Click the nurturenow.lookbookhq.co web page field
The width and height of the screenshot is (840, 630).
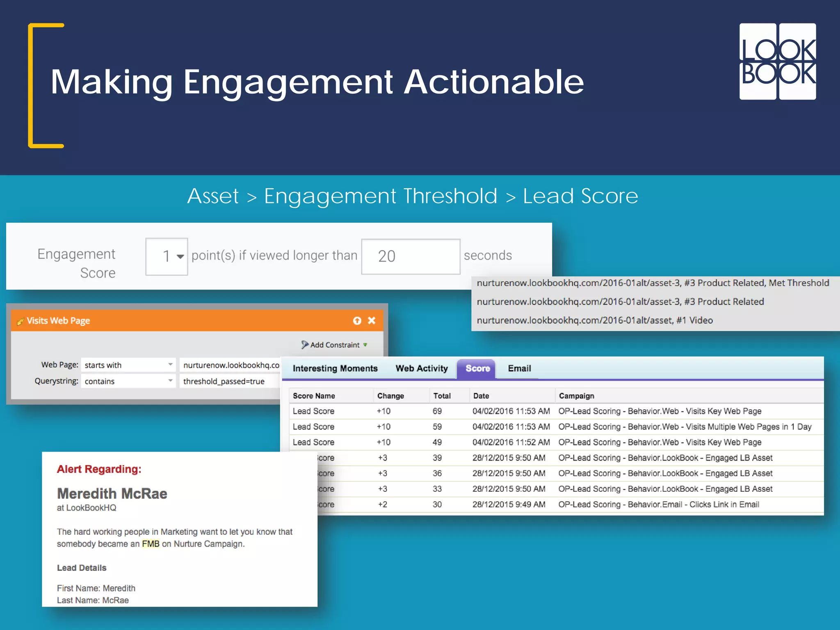(230, 365)
